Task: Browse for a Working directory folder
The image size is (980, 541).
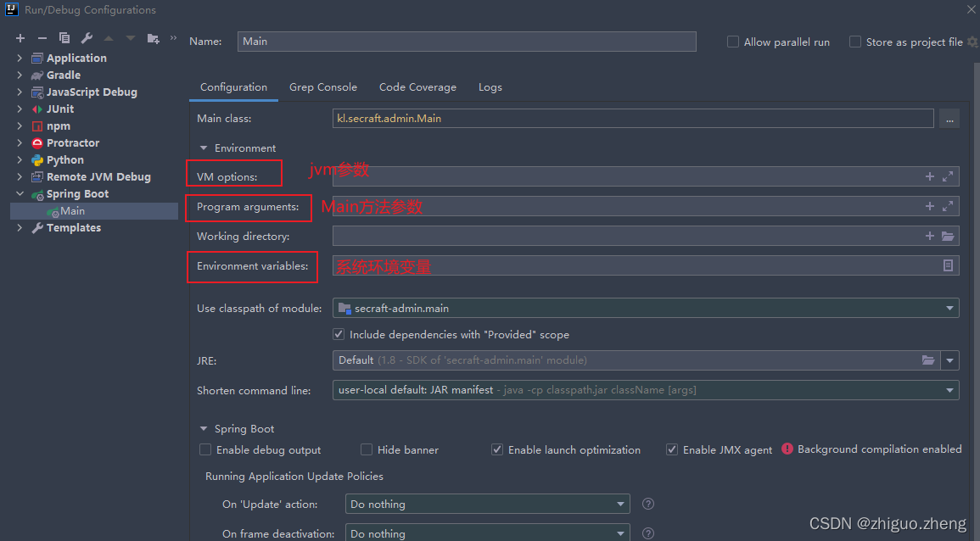Action: point(948,236)
